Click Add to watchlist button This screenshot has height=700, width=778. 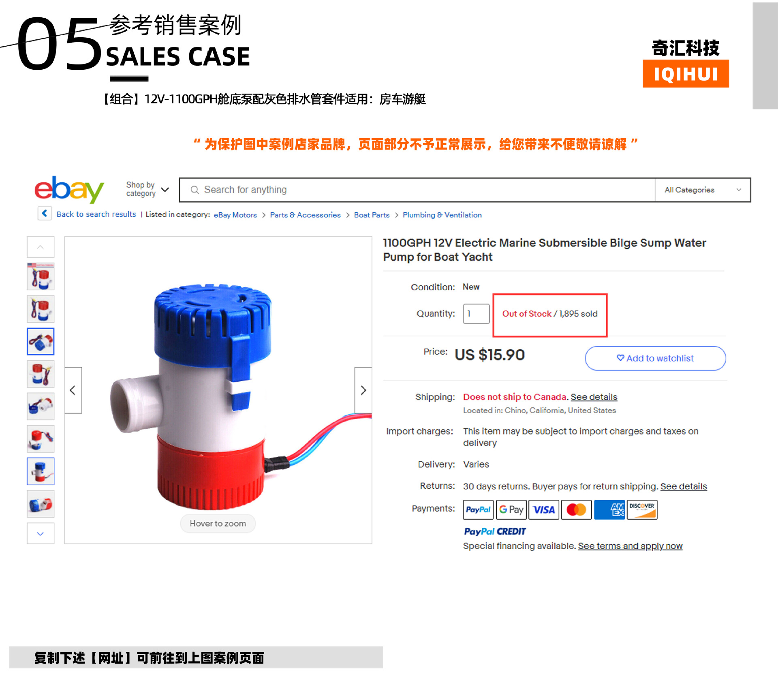pos(655,358)
